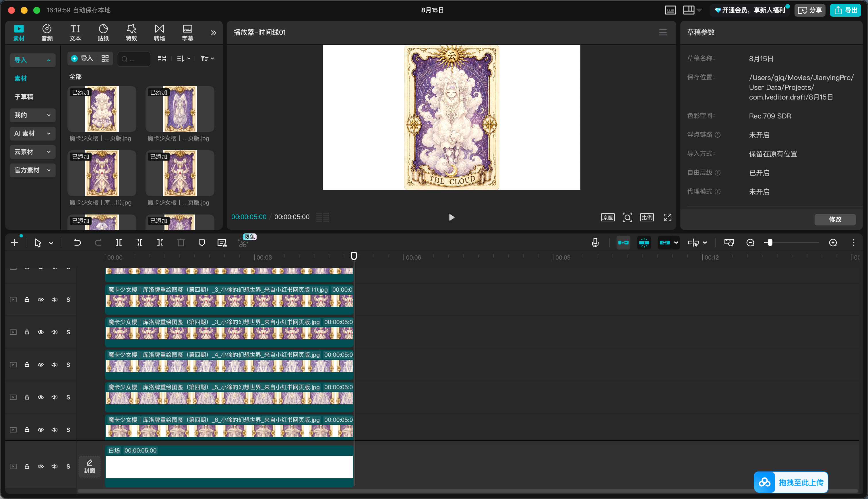Screen dimensions: 868x499
Task: Open the player panel hamburger menu
Action: (663, 32)
